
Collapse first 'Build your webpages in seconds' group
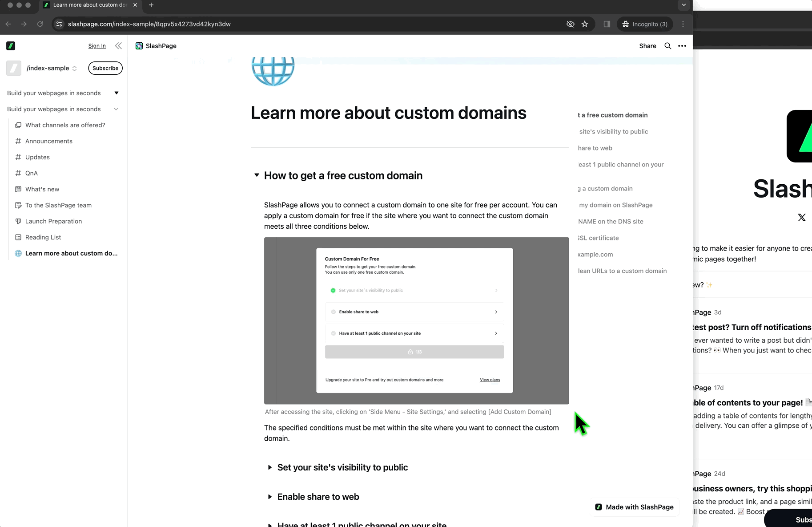pyautogui.click(x=117, y=93)
